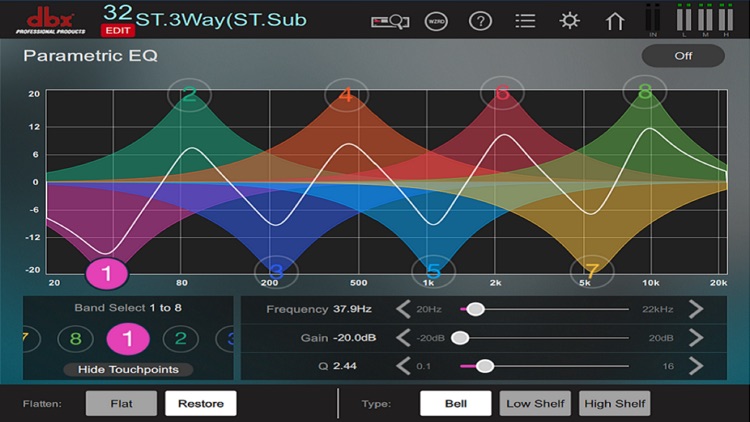The height and width of the screenshot is (422, 750).
Task: Select yellow band 7 touchpoint on graph
Action: point(592,271)
